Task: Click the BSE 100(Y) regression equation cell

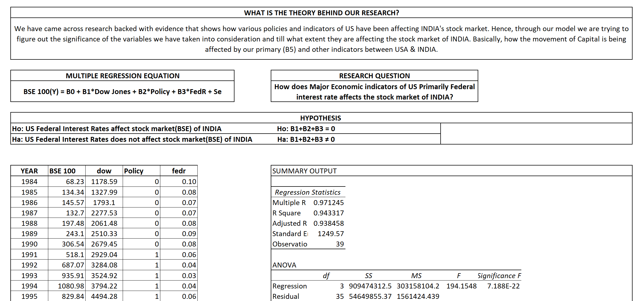Action: click(122, 92)
